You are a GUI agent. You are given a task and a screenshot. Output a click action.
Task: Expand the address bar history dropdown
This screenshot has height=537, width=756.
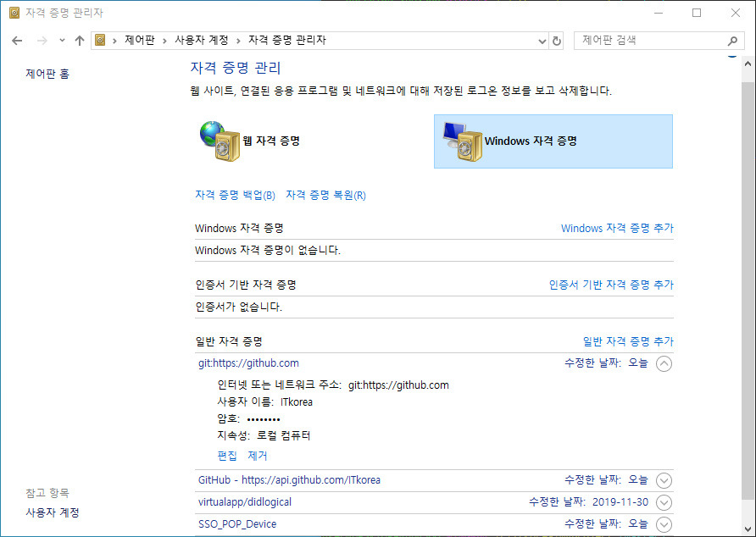point(542,41)
